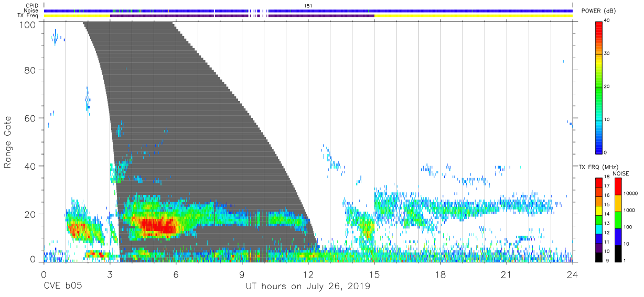Click the TX Freq row label at top left
The height and width of the screenshot is (297, 644).
click(x=28, y=16)
